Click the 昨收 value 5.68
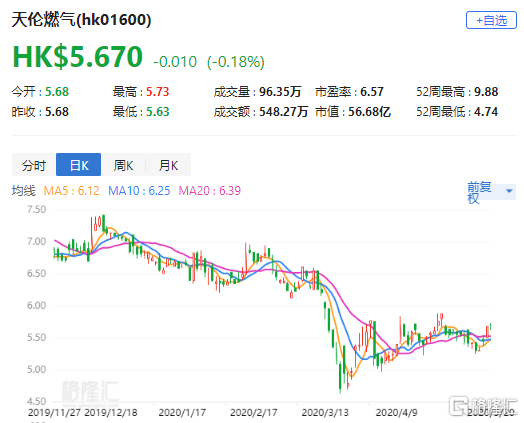 (x=57, y=112)
